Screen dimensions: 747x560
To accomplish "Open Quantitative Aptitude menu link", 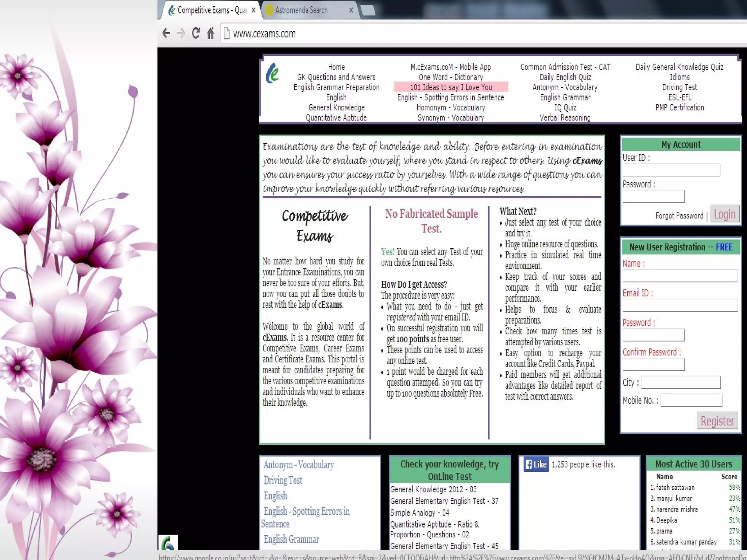I will (336, 118).
